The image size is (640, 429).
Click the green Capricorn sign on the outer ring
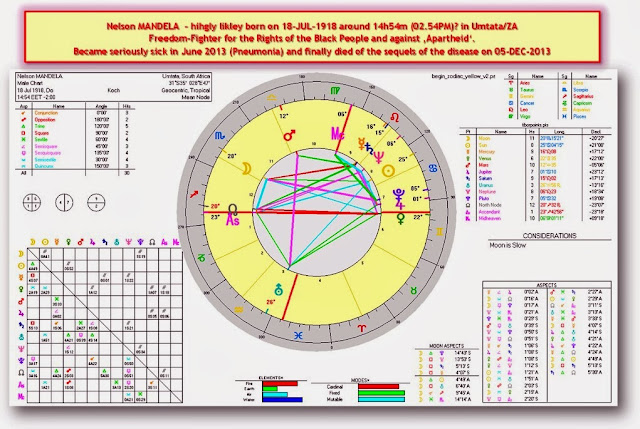202,258
